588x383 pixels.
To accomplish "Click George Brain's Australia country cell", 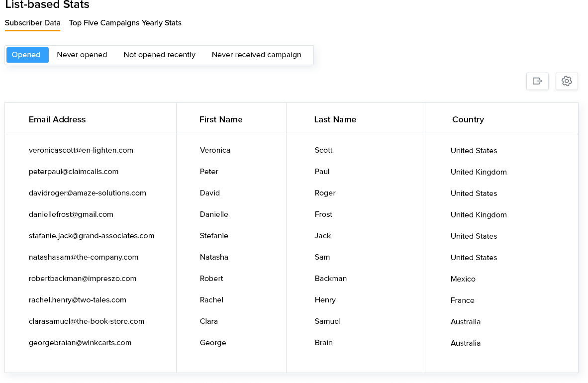I will pyautogui.click(x=466, y=343).
